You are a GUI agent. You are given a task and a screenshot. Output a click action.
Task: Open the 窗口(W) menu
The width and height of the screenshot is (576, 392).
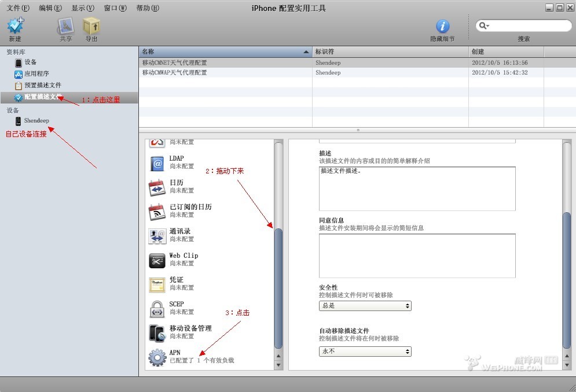click(x=115, y=8)
